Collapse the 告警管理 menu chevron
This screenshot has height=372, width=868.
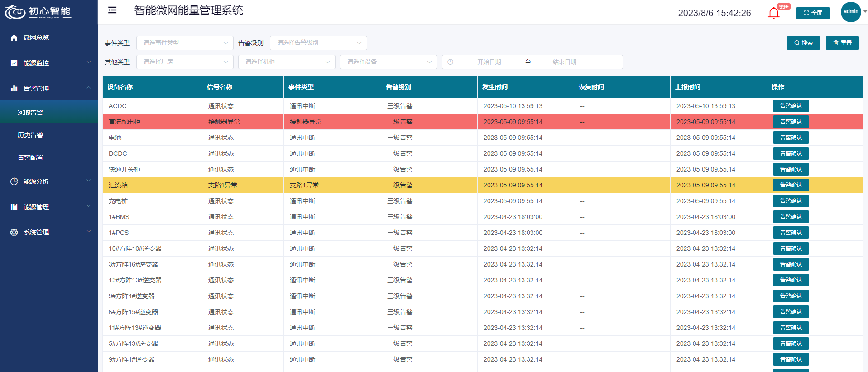click(x=89, y=88)
